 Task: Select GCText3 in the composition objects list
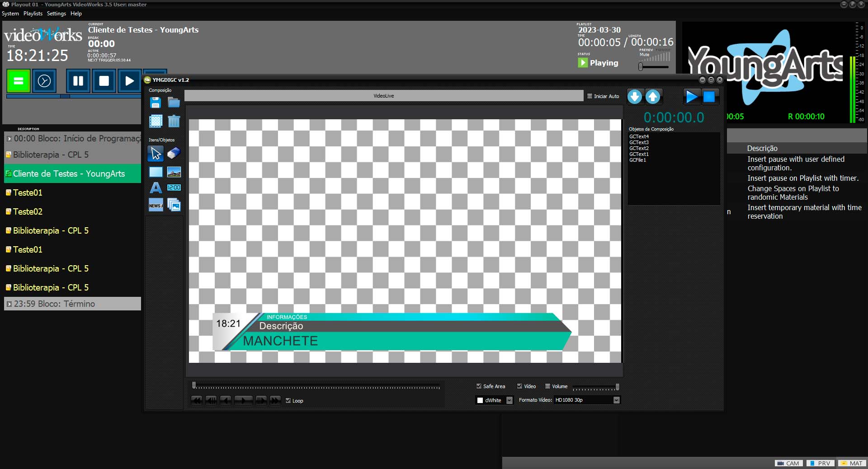click(x=639, y=142)
